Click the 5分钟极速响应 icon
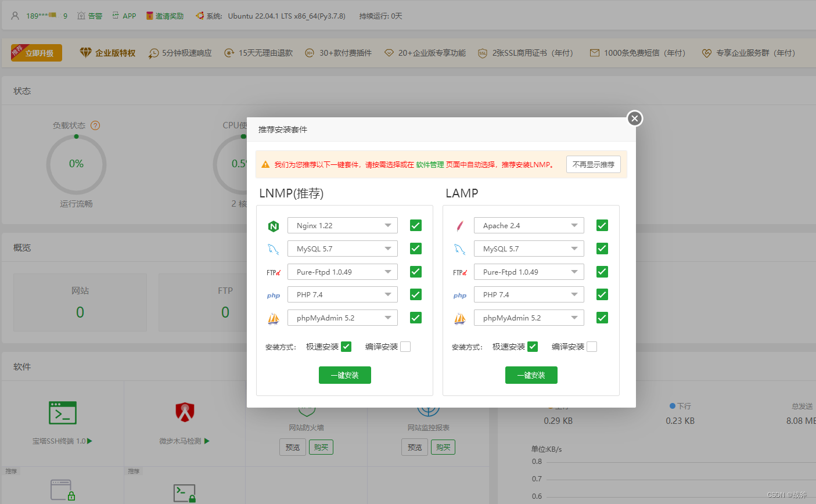 [x=153, y=53]
